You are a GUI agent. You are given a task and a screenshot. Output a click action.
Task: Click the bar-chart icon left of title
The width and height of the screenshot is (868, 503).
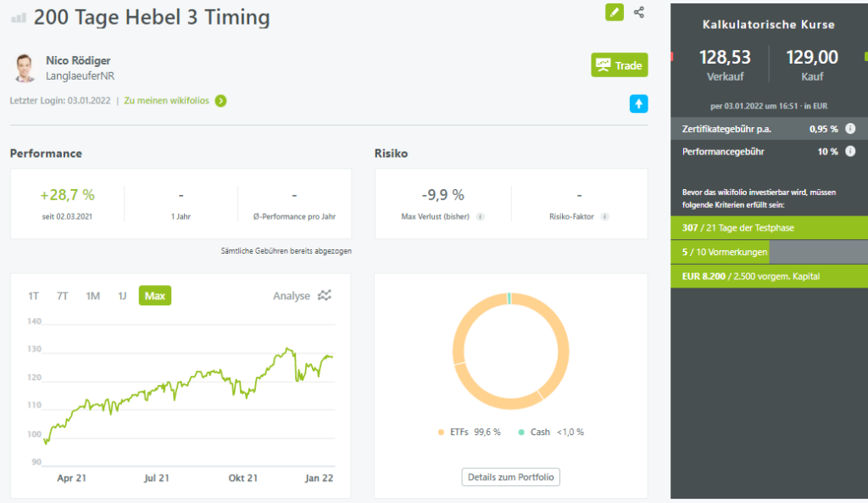click(19, 18)
